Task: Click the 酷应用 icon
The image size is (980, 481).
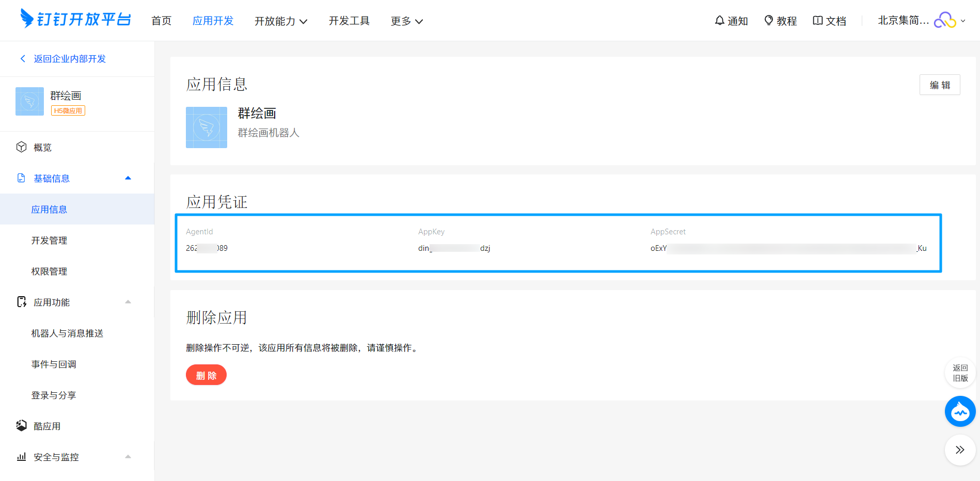Action: point(21,425)
